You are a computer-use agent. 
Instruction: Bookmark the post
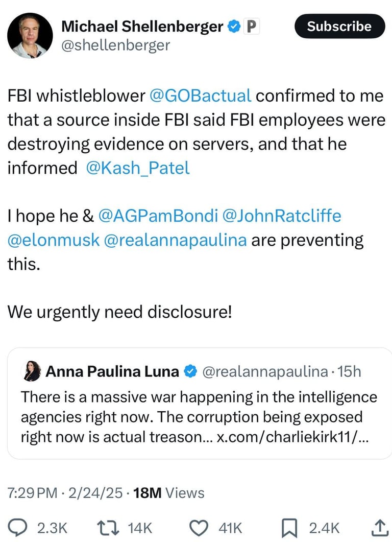(x=289, y=527)
